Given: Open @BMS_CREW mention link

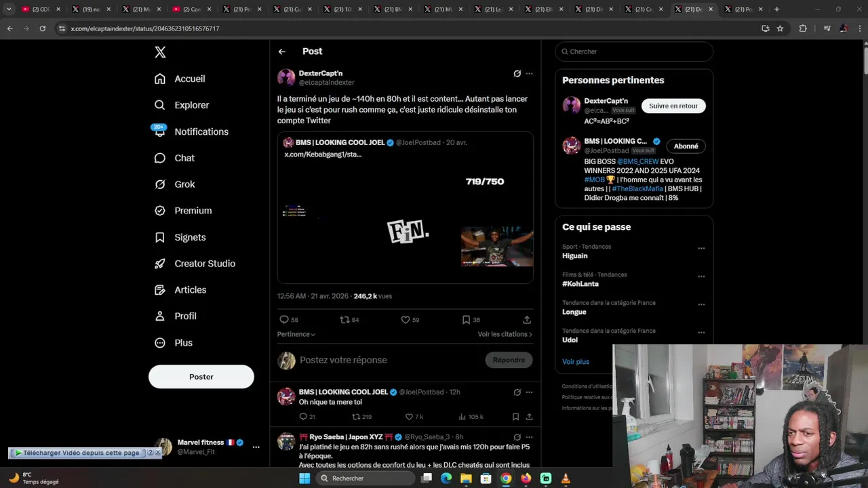Looking at the screenshot, I should pyautogui.click(x=637, y=162).
